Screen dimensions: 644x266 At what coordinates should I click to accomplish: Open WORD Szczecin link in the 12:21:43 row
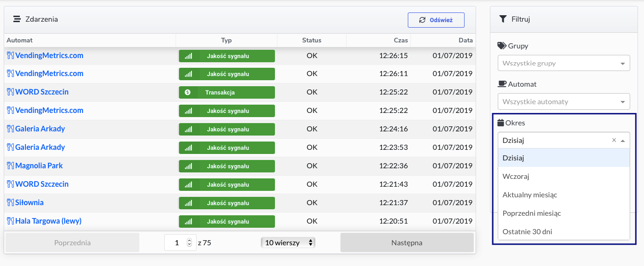[42, 184]
